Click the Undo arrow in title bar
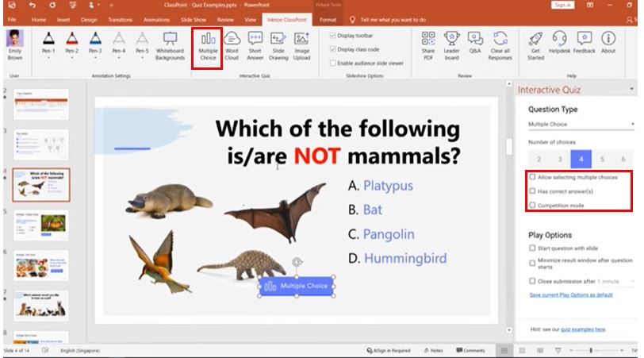Image resolution: width=644 pixels, height=358 pixels. (33, 6)
